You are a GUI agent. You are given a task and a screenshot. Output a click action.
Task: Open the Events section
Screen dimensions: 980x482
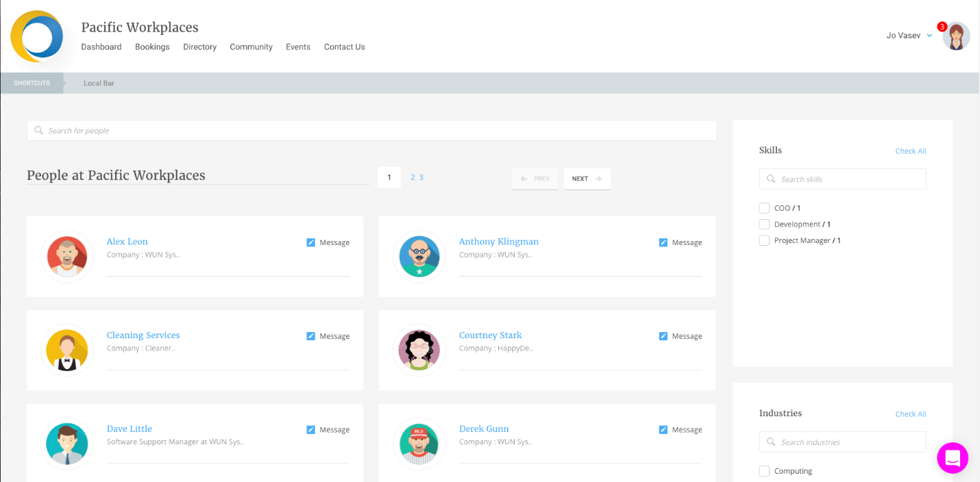tap(298, 47)
